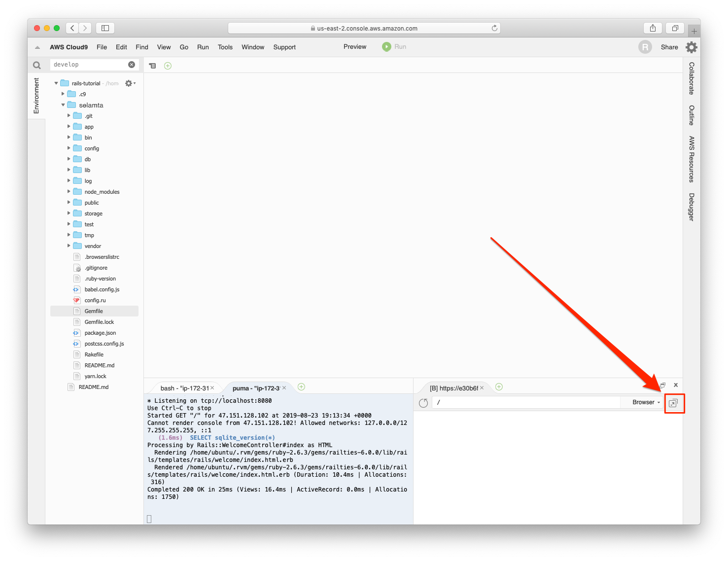The width and height of the screenshot is (728, 561).
Task: Expand the .c9 folder
Action: tap(63, 94)
